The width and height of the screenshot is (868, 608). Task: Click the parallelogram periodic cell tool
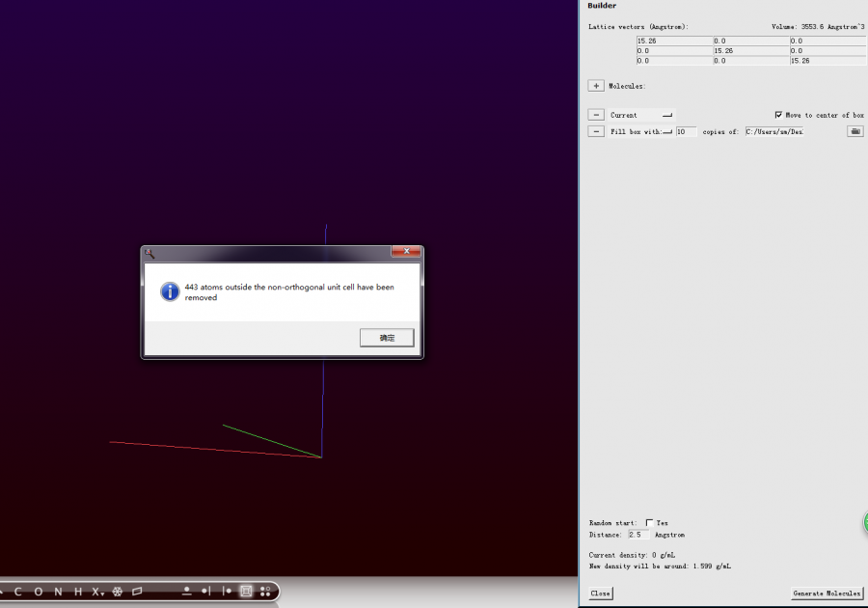click(x=137, y=592)
